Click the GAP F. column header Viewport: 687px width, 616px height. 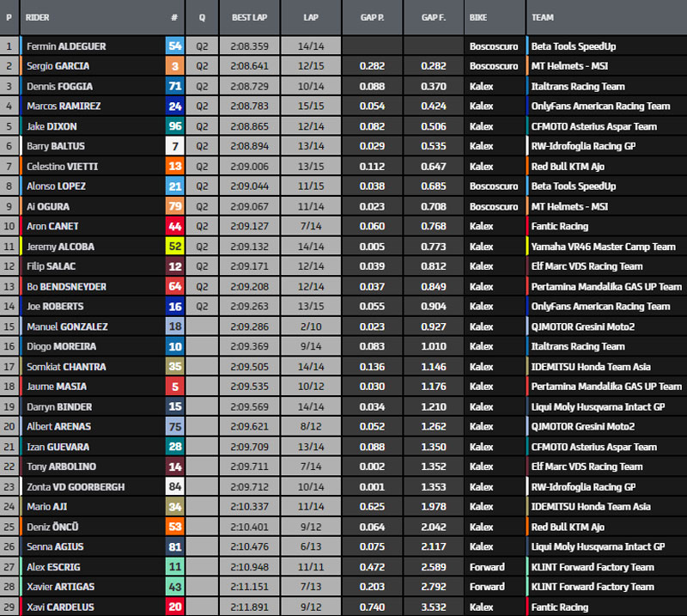(434, 17)
